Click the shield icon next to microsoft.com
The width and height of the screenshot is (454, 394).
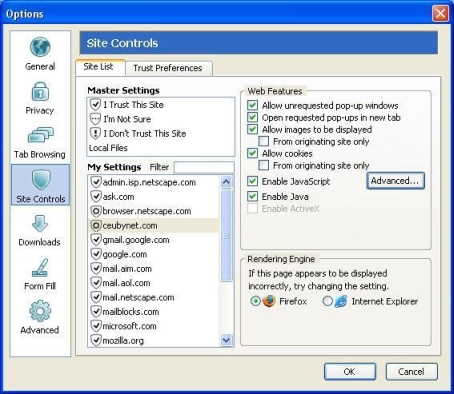(x=96, y=326)
